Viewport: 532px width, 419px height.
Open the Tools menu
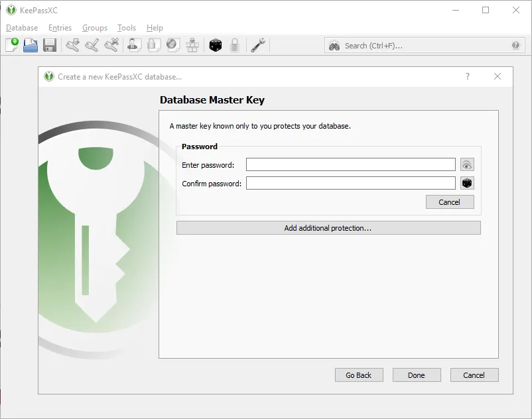click(127, 28)
